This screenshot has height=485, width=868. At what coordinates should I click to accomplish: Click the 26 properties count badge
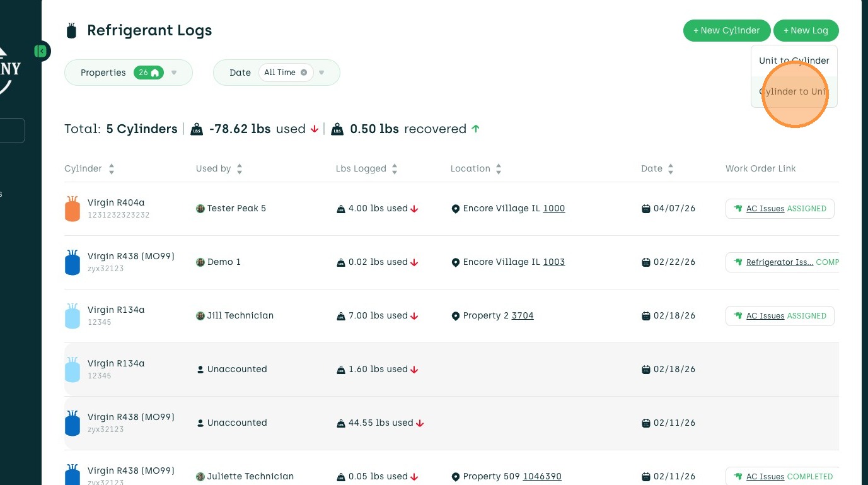(x=148, y=73)
